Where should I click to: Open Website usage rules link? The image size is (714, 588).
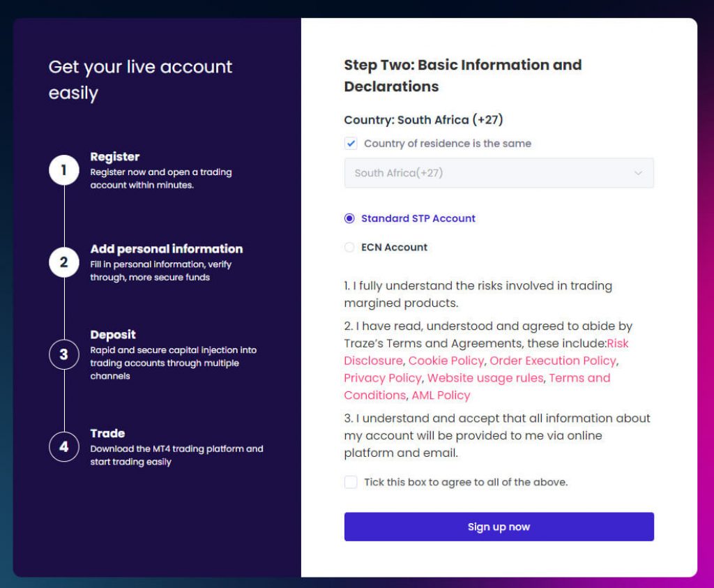(485, 378)
